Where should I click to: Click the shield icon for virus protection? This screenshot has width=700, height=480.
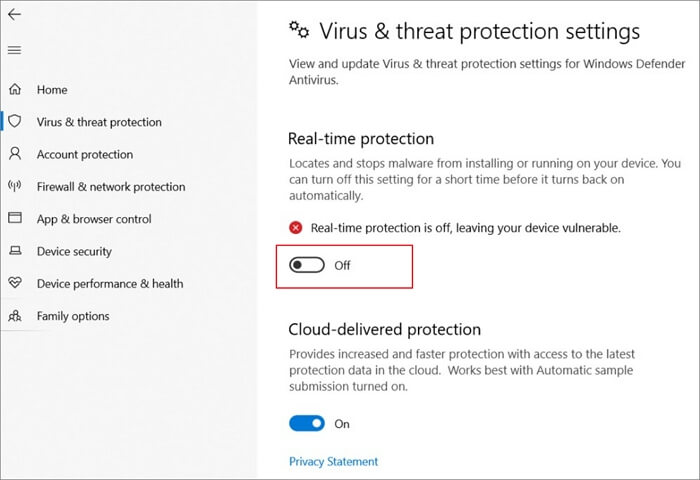pyautogui.click(x=15, y=122)
